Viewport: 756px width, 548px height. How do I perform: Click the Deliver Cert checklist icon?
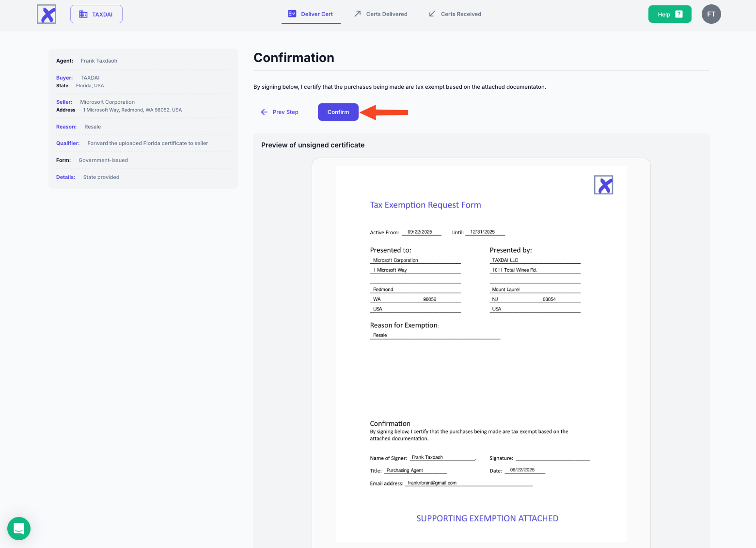click(x=292, y=14)
